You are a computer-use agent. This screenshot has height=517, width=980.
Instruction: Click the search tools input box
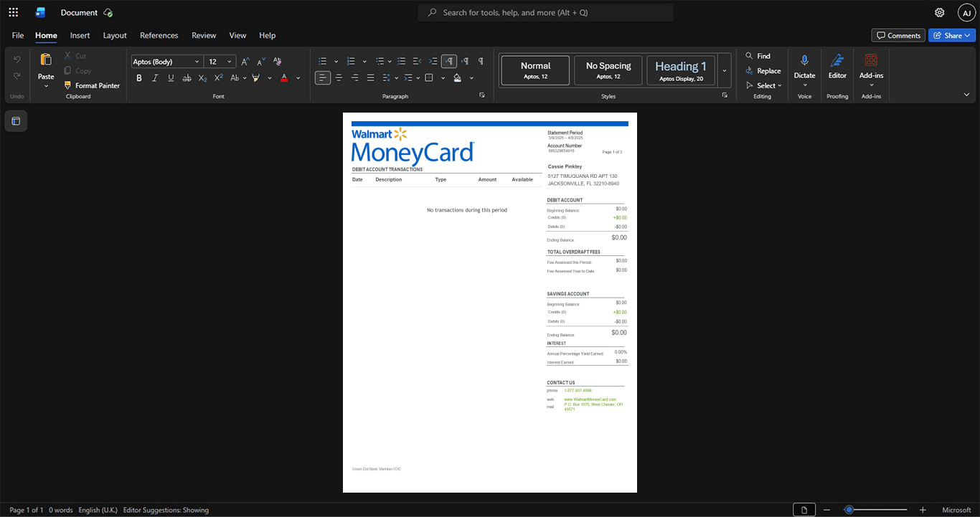[x=546, y=12]
